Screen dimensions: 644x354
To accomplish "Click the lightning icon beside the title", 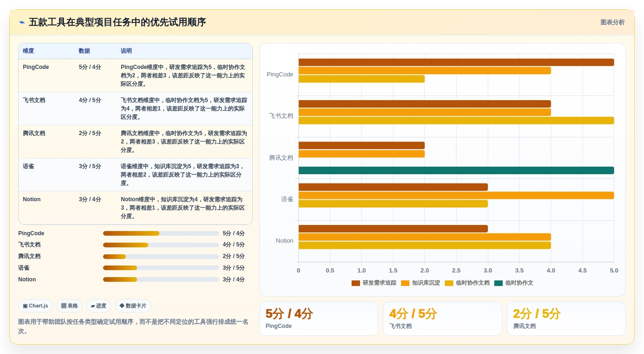I will click(x=22, y=22).
